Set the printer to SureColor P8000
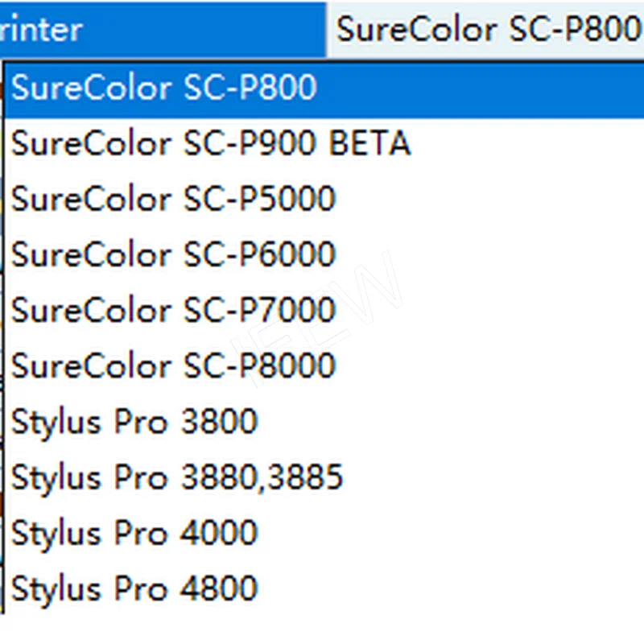 pos(173,366)
